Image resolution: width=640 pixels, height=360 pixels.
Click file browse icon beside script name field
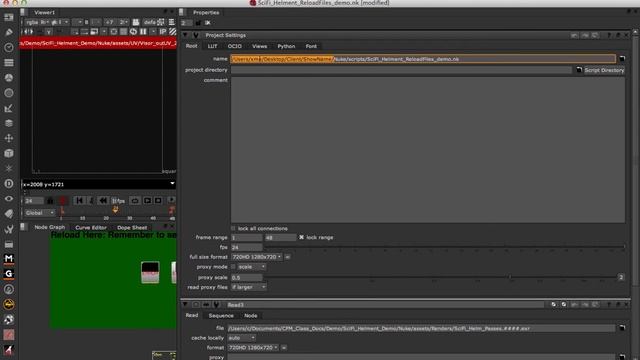point(622,59)
